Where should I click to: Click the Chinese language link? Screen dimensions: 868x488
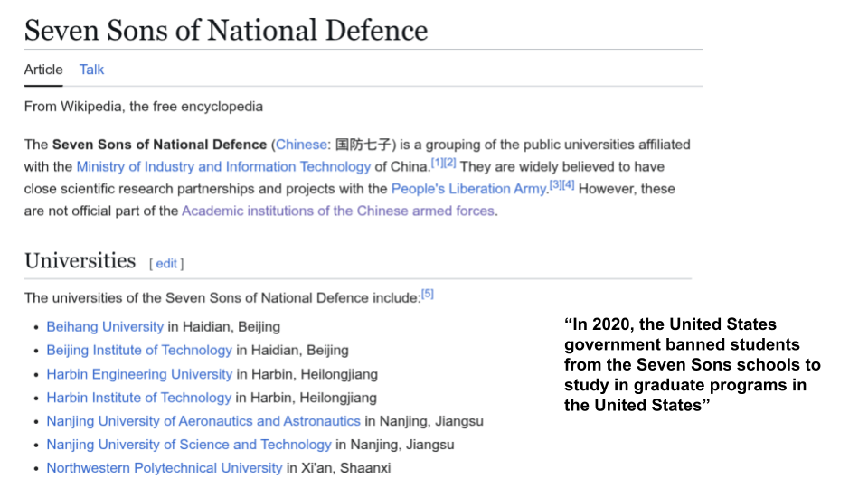point(301,145)
